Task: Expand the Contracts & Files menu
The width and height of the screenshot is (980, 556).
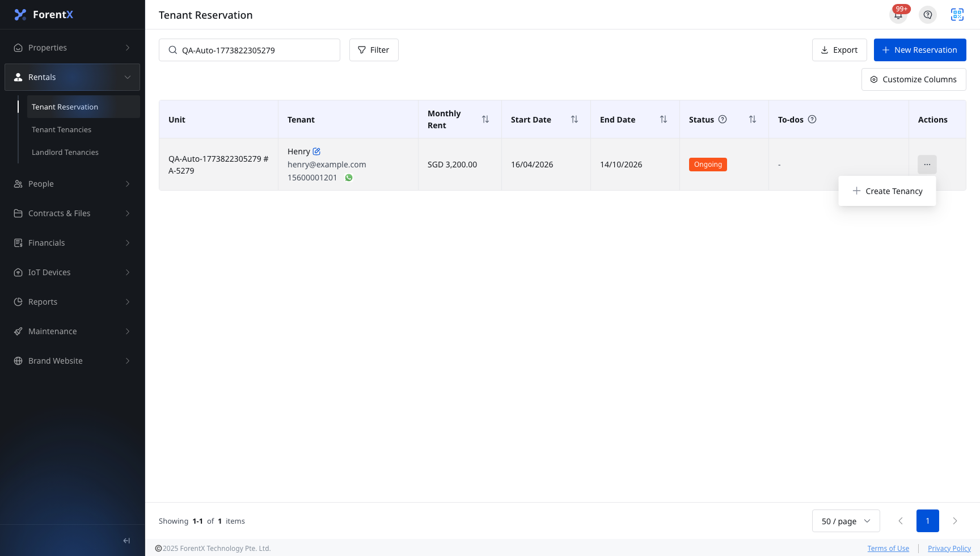Action: [73, 213]
